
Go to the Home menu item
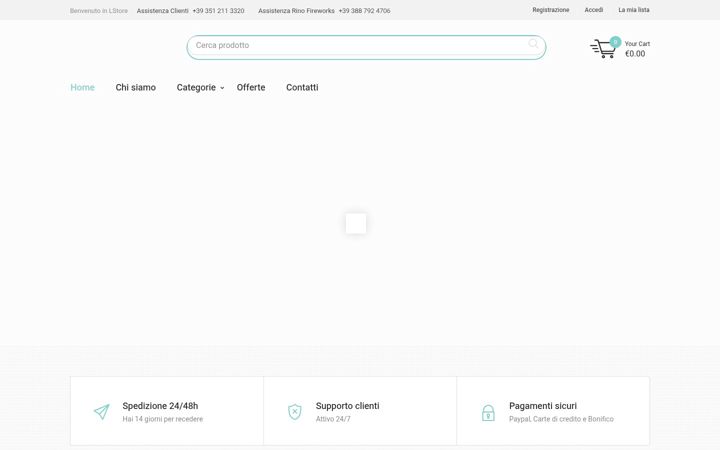(82, 87)
